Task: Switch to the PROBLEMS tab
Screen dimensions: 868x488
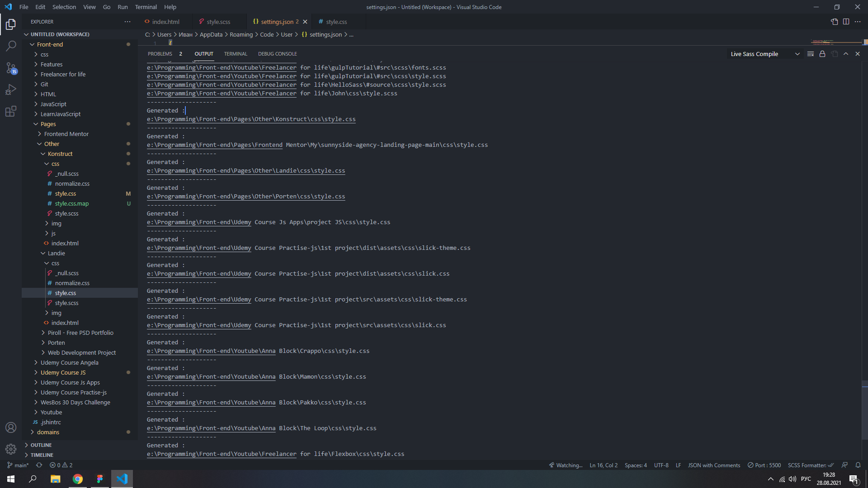Action: tap(165, 54)
